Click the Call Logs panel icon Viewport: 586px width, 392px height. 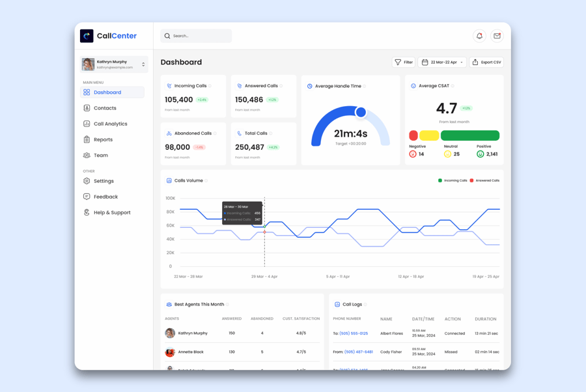pyautogui.click(x=337, y=304)
